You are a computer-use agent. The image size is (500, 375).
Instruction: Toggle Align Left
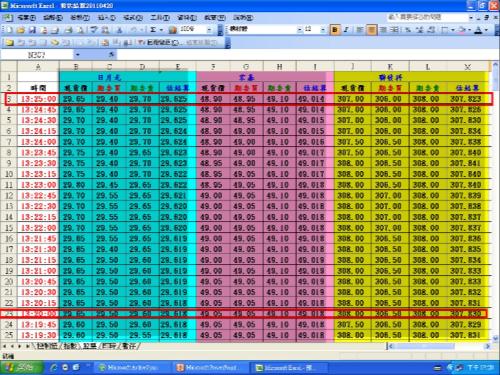pyautogui.click(x=359, y=30)
